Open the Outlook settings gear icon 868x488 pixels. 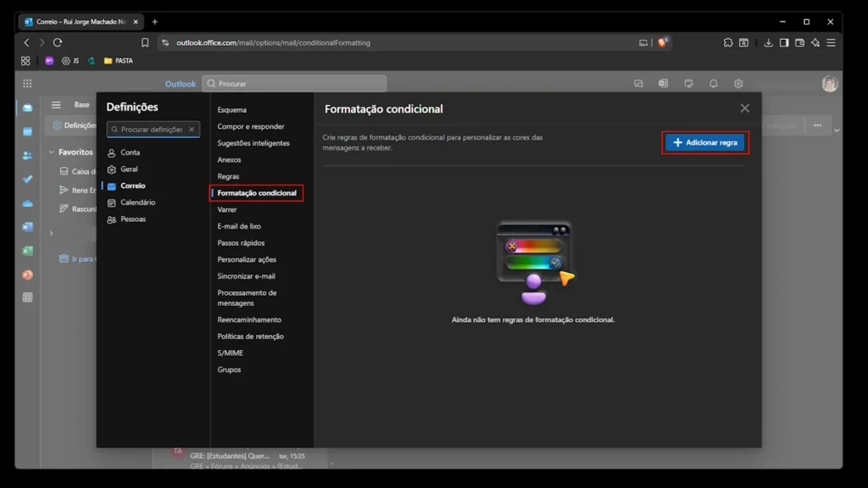tap(738, 84)
